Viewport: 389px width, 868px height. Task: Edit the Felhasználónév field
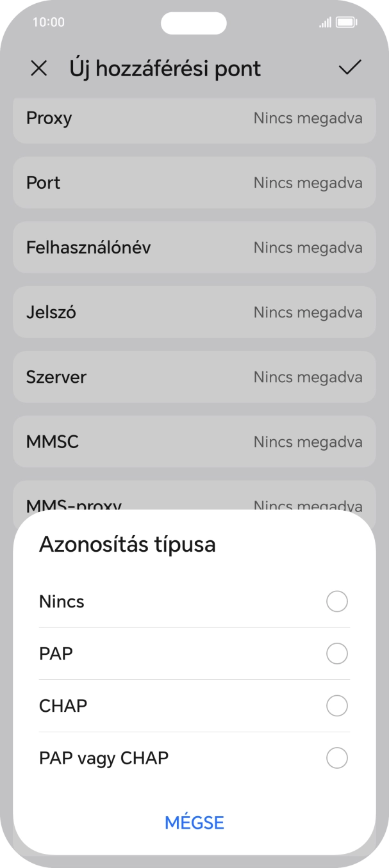[x=194, y=247]
